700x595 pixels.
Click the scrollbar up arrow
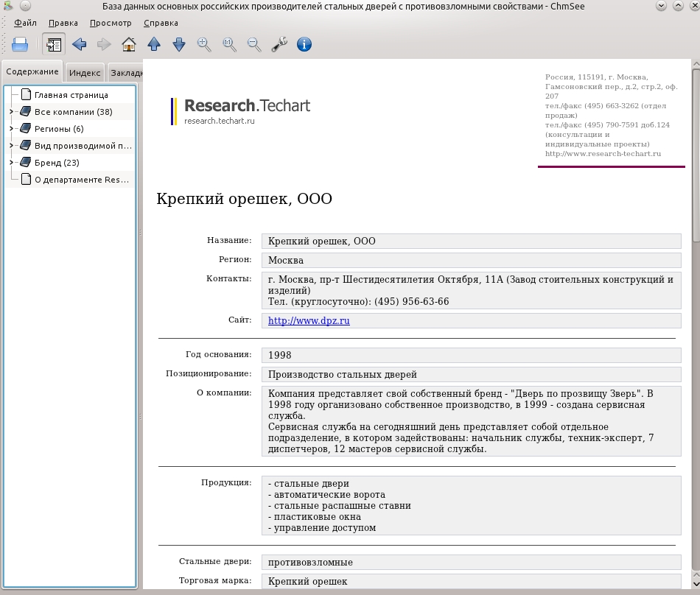tap(696, 65)
